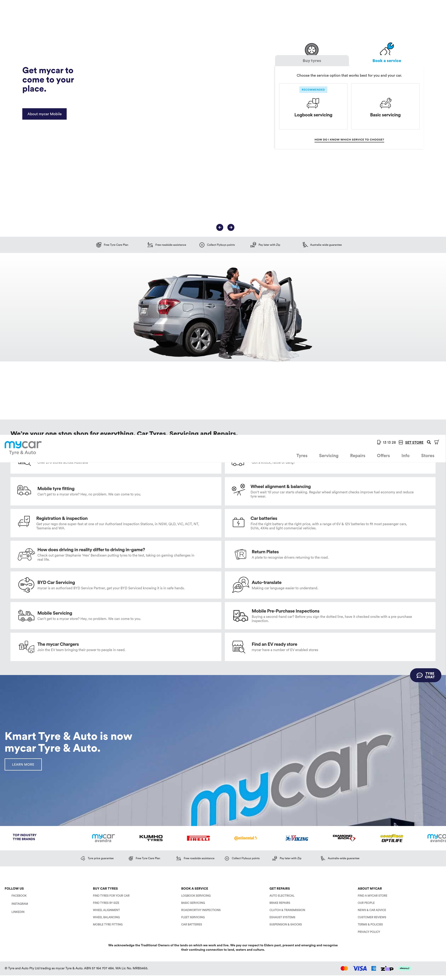This screenshot has height=980, width=446.
Task: Open Privacy Policy footer link
Action: [x=369, y=932]
